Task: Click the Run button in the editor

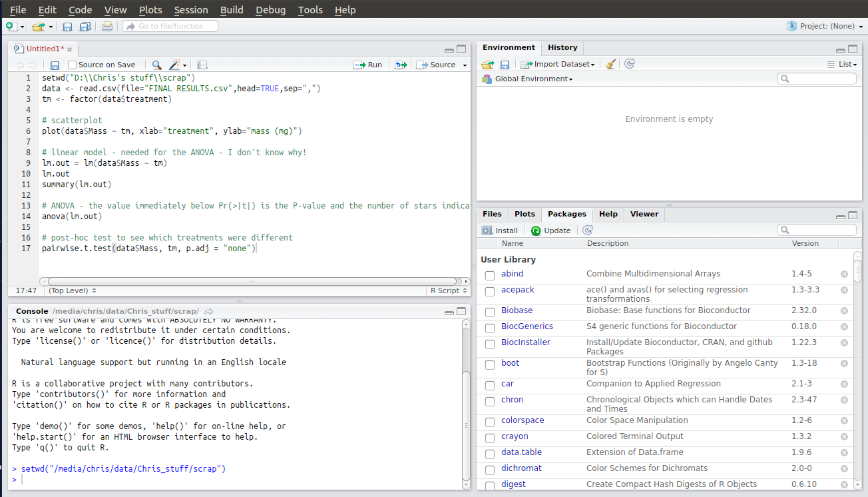Action: 368,65
